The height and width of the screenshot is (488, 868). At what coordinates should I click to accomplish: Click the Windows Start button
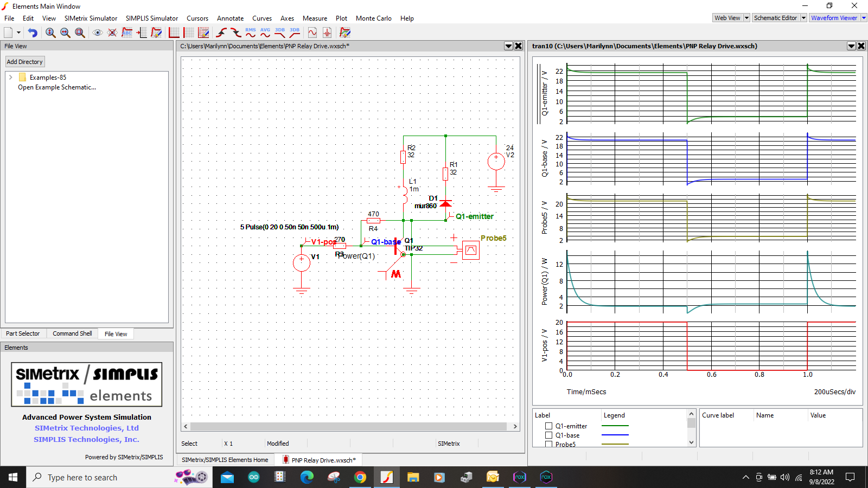(x=13, y=477)
